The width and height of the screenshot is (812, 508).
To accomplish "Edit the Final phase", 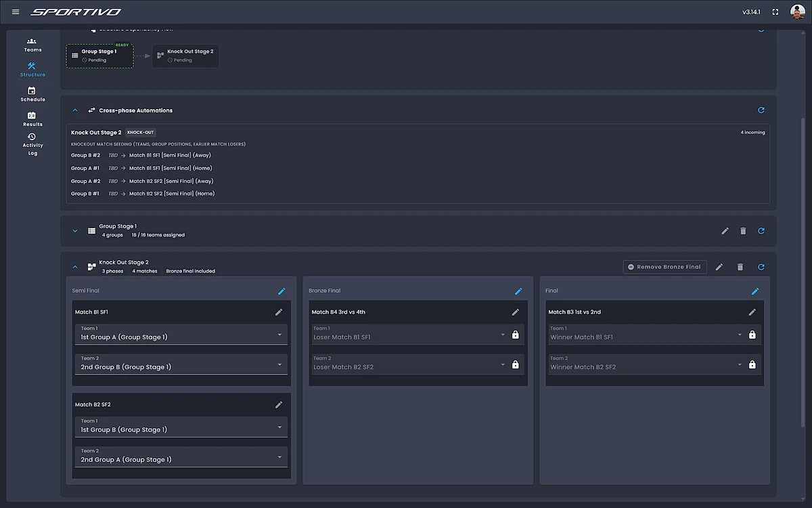I will pyautogui.click(x=755, y=291).
